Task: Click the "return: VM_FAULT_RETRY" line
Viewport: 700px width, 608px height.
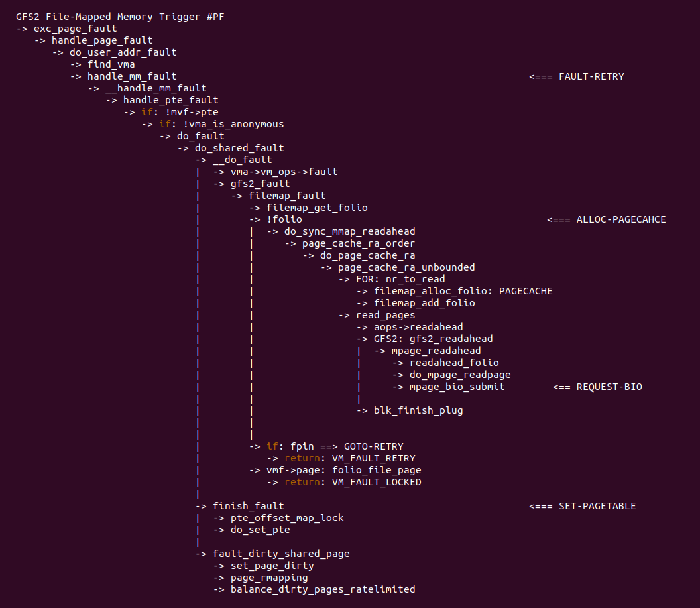Action: (349, 458)
